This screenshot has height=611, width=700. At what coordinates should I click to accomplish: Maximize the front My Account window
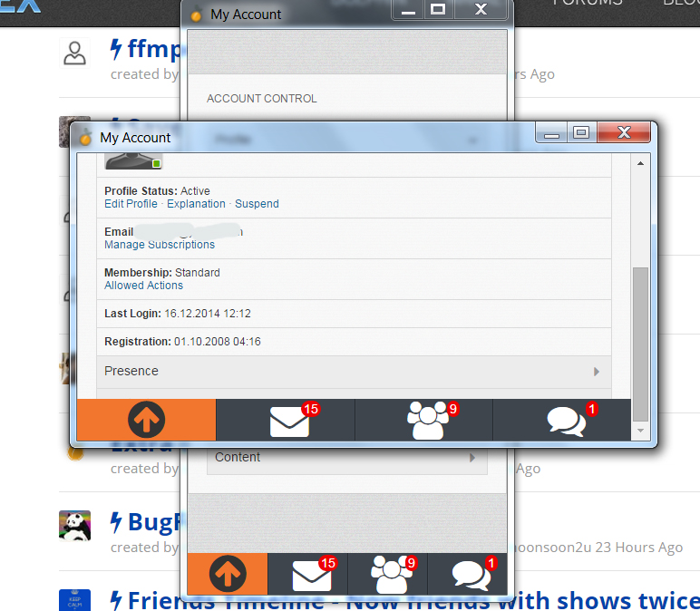tap(581, 132)
